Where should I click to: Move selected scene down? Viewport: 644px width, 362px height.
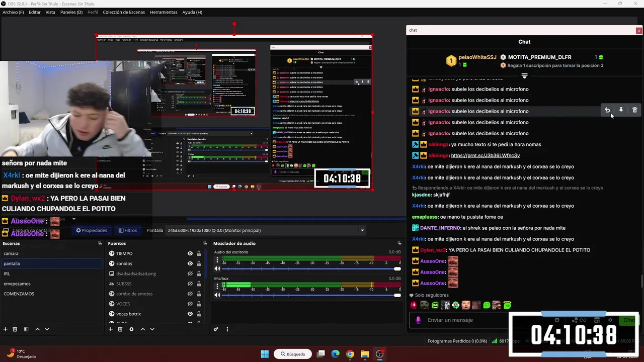pos(47,329)
